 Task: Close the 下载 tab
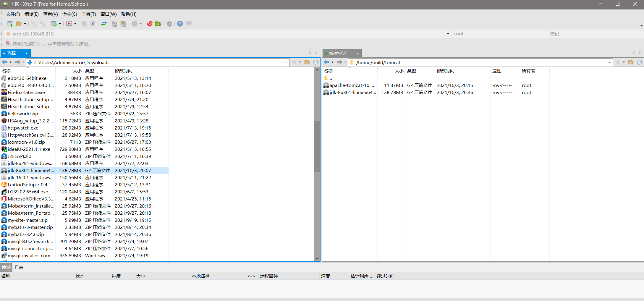coord(27,54)
